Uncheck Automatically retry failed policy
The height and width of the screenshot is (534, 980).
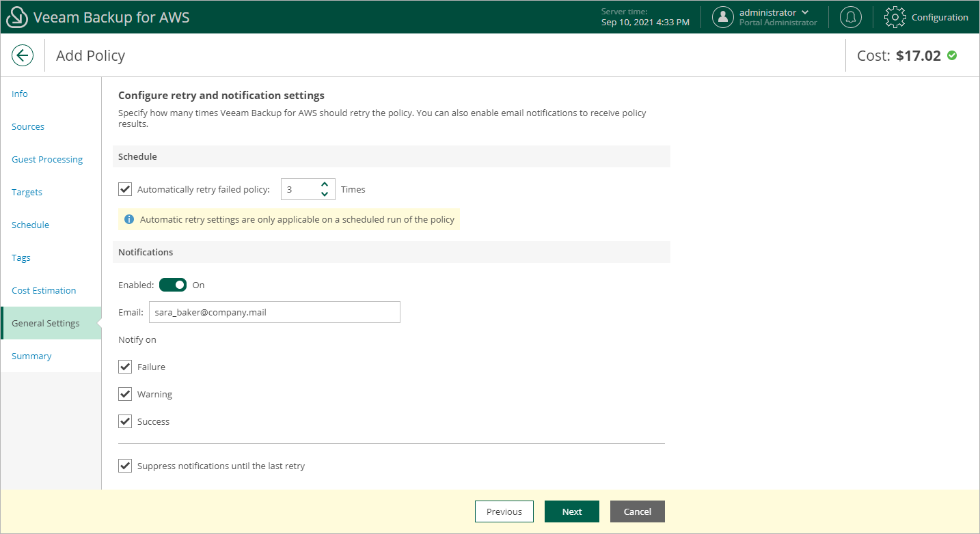(125, 189)
